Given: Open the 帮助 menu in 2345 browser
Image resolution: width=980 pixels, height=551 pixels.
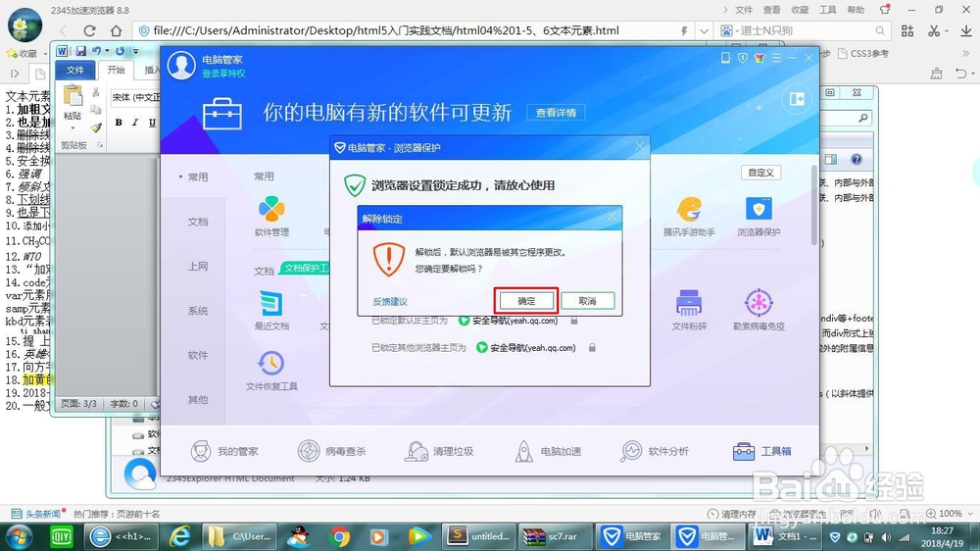Looking at the screenshot, I should [x=856, y=10].
